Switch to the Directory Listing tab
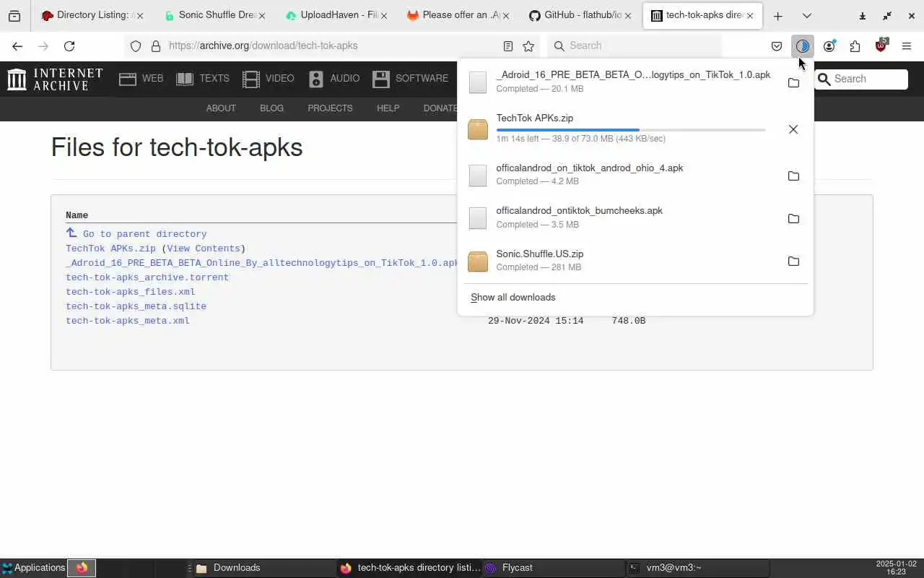Image resolution: width=924 pixels, height=578 pixels. click(91, 15)
